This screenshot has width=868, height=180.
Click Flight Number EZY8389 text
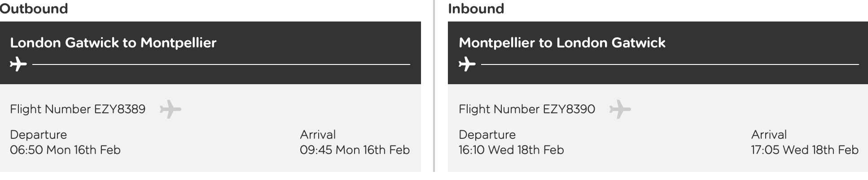[78, 109]
